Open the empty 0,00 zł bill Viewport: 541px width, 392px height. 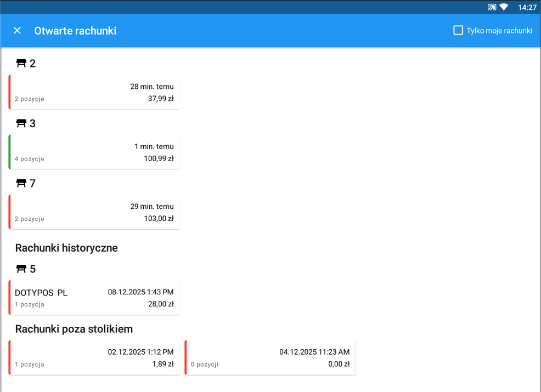click(x=270, y=357)
